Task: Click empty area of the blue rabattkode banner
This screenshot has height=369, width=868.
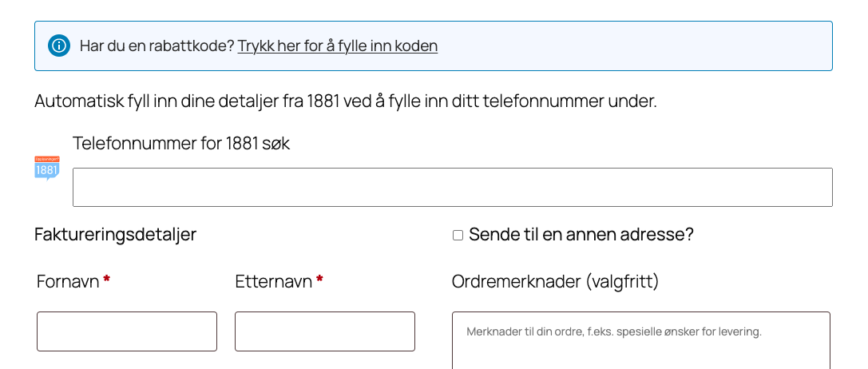Action: point(639,46)
